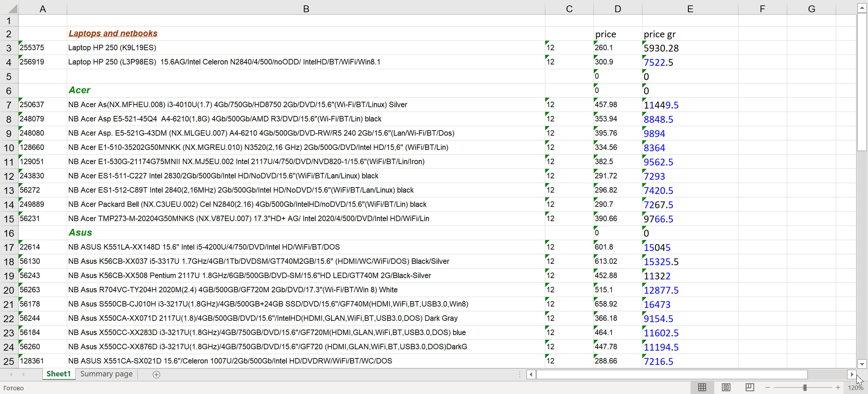The height and width of the screenshot is (394, 868).
Task: Click the add new sheet plus icon
Action: 156,374
